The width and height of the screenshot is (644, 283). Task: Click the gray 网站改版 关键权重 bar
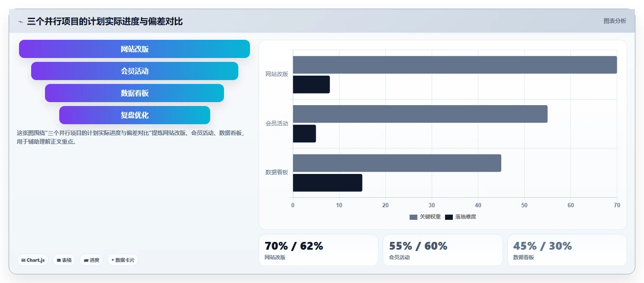455,65
